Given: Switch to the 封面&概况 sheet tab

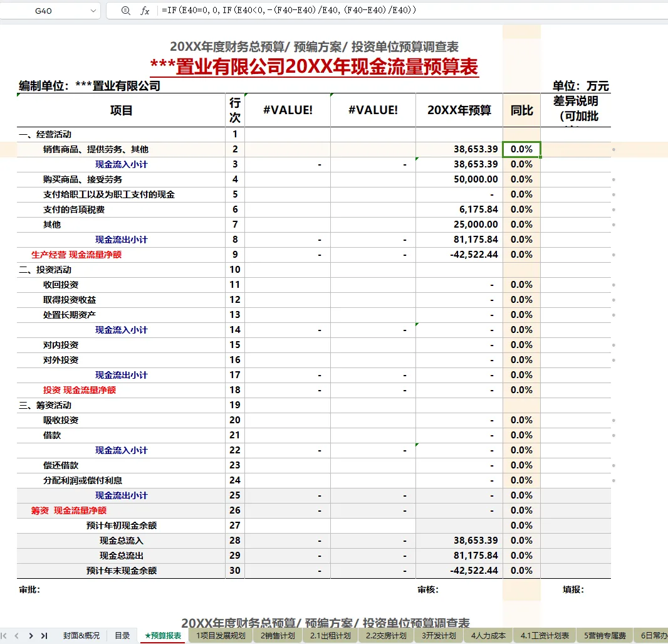Looking at the screenshot, I should (81, 635).
